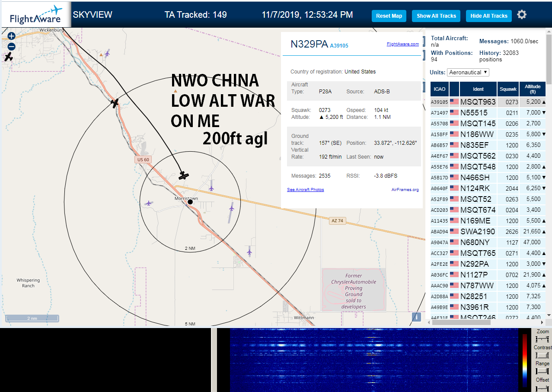Click the Reset Map button
This screenshot has width=552, height=392.
click(x=389, y=16)
